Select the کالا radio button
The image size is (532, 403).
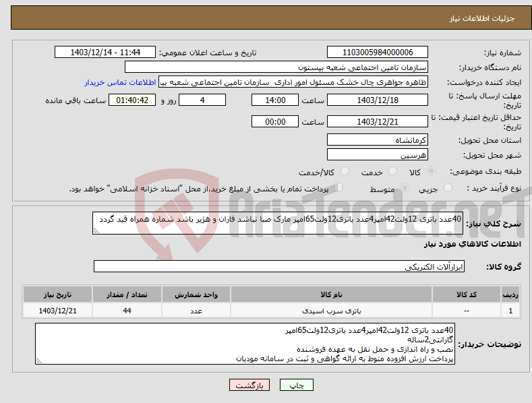pyautogui.click(x=432, y=171)
